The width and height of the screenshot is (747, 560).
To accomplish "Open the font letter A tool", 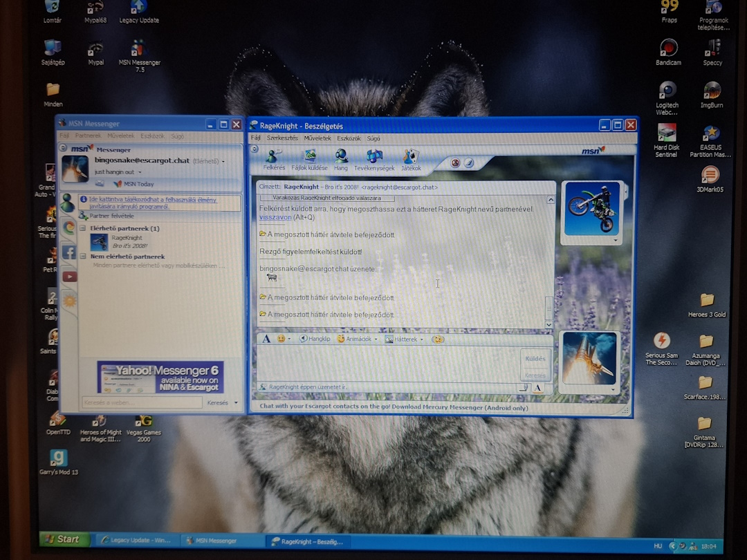I will [266, 339].
